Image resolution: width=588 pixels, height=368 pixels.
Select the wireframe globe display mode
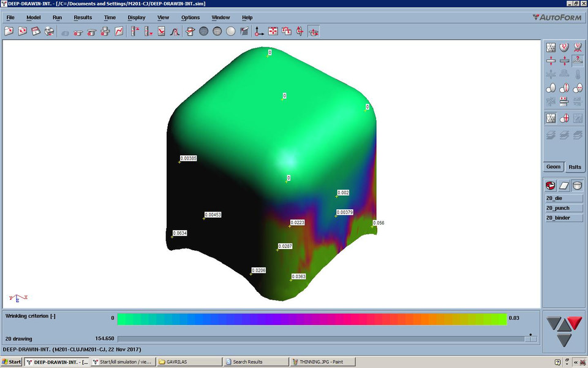click(204, 31)
